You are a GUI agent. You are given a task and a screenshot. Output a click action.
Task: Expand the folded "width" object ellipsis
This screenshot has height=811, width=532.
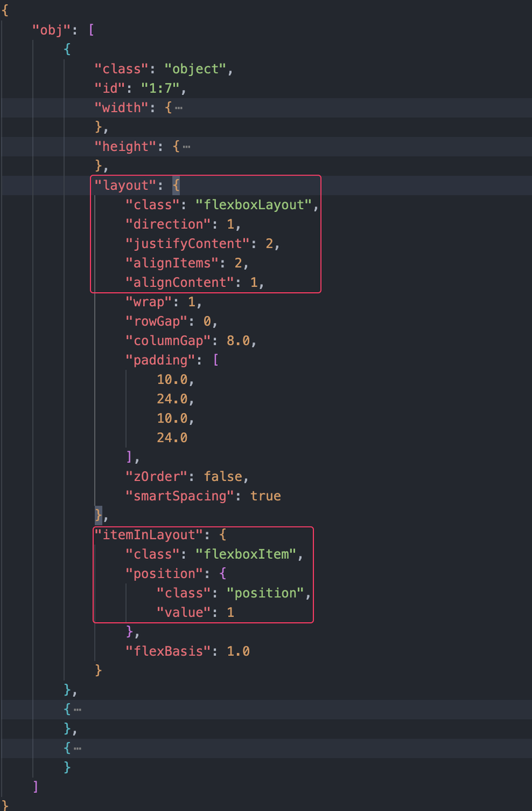(x=179, y=108)
